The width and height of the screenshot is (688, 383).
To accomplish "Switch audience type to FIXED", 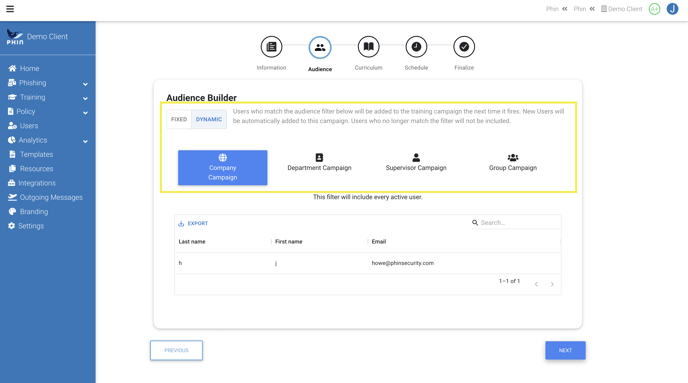I will point(179,119).
